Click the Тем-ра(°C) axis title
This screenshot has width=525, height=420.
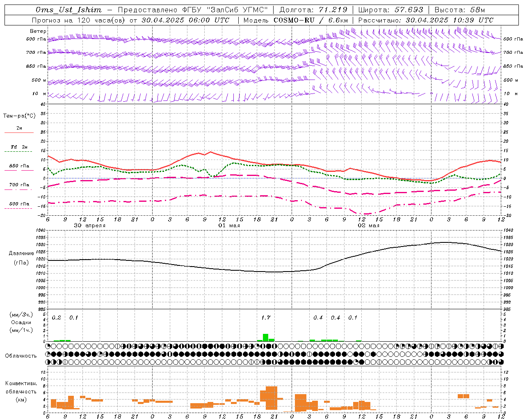19,116
